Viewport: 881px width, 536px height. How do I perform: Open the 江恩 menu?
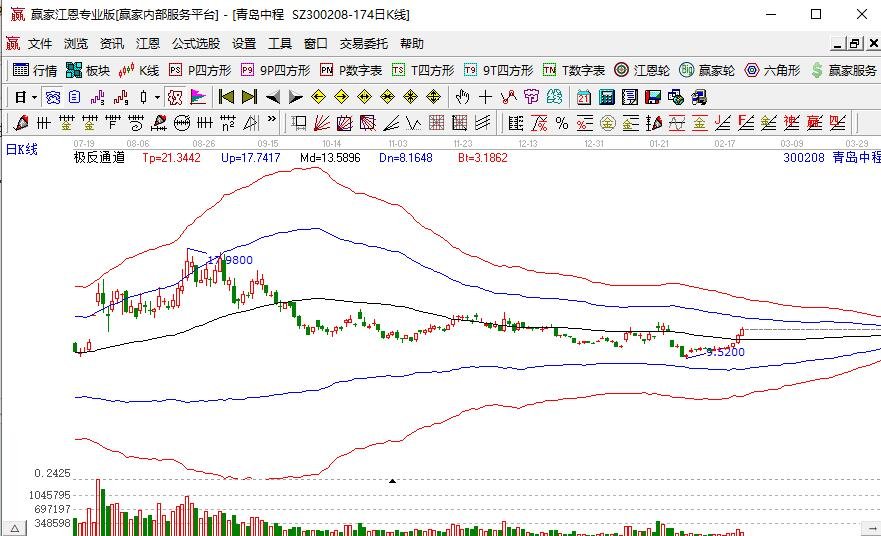point(148,44)
